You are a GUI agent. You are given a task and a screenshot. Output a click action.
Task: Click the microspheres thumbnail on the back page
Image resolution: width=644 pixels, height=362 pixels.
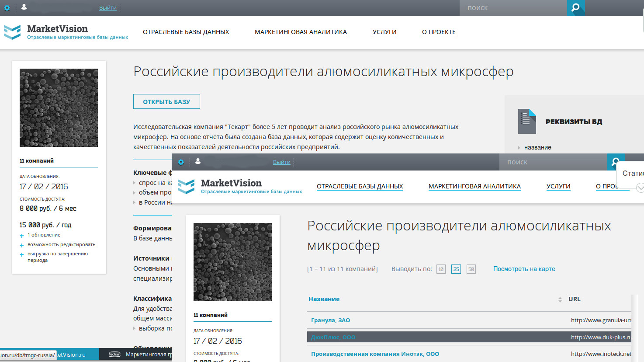tap(59, 108)
